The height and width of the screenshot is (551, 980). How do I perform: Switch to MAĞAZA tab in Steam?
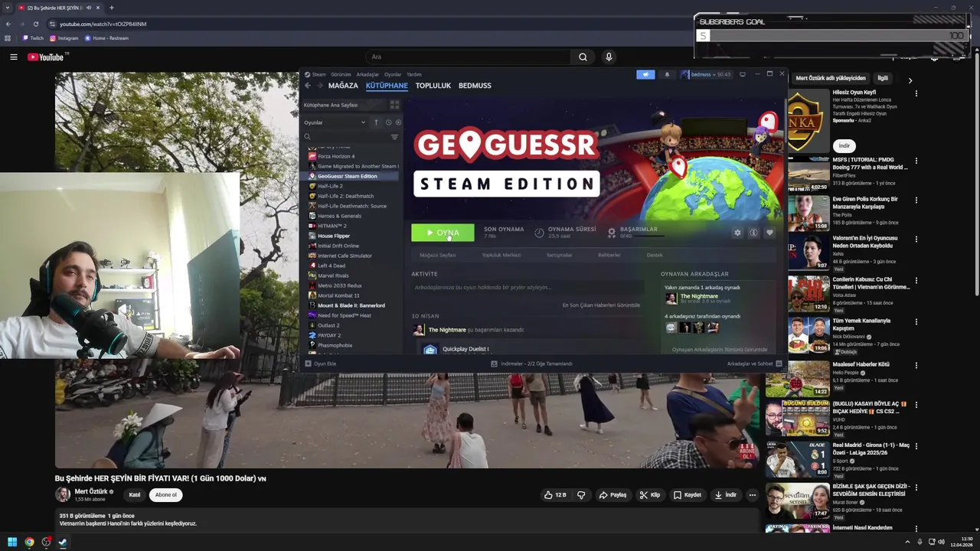[x=343, y=86]
